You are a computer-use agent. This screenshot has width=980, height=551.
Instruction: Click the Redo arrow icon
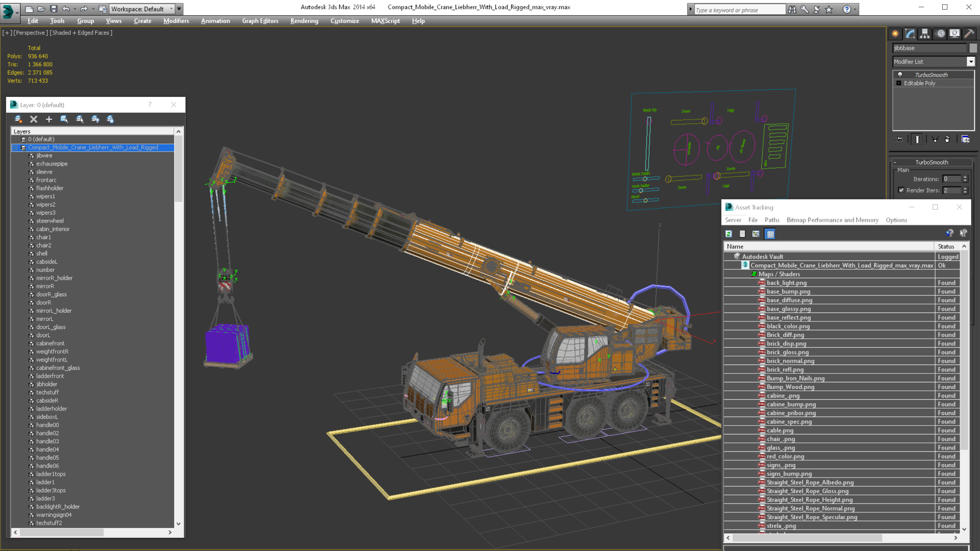(84, 9)
